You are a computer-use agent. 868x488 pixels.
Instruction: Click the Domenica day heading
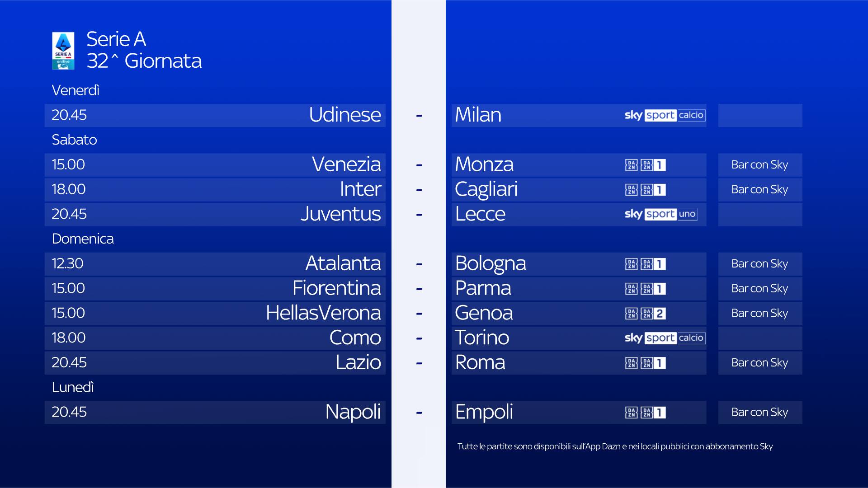coord(83,239)
